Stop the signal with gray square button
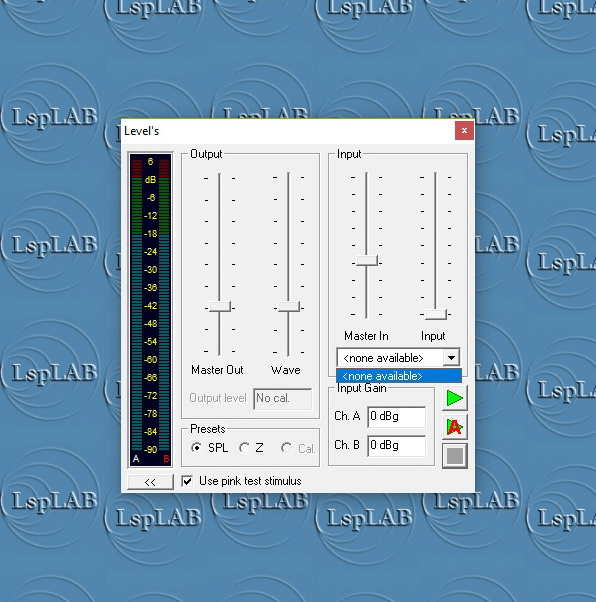 click(x=455, y=456)
